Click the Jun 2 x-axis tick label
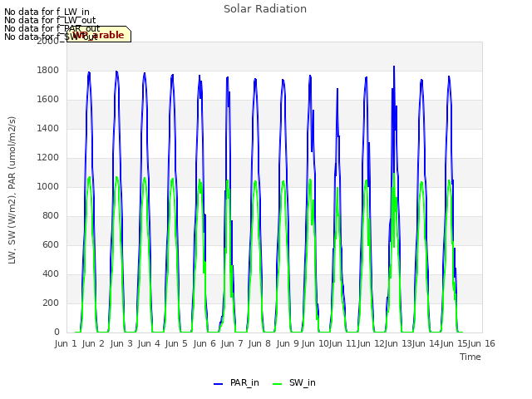 coord(93,343)
